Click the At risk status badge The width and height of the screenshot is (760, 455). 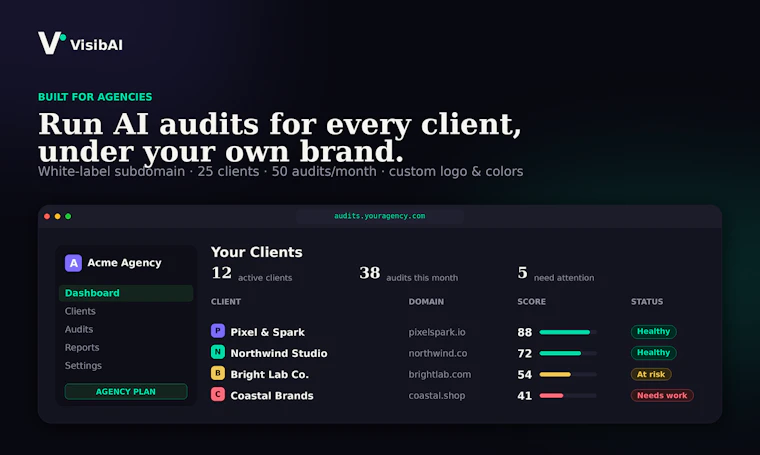pyautogui.click(x=651, y=374)
